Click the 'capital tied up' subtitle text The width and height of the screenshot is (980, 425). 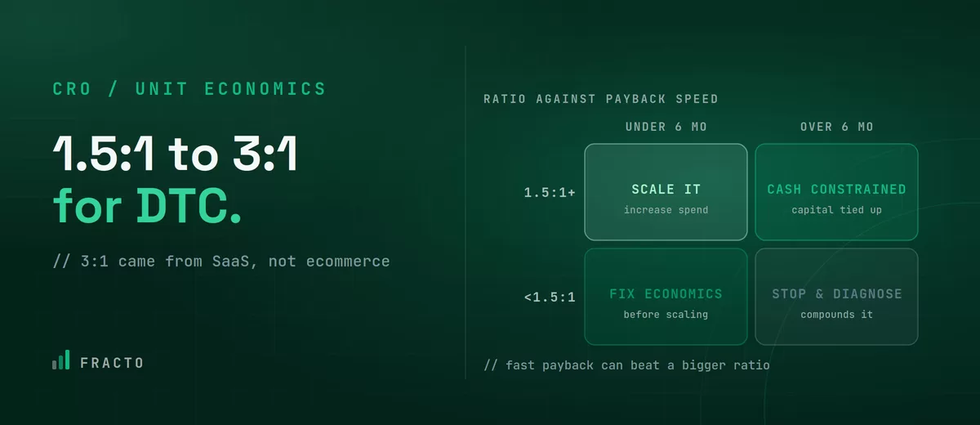[x=836, y=210]
